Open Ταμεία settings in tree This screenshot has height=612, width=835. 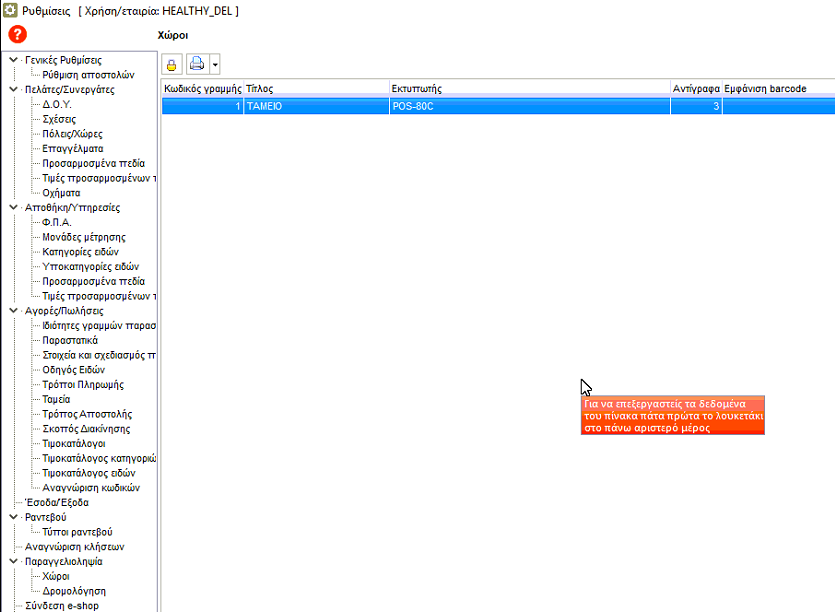[56, 399]
